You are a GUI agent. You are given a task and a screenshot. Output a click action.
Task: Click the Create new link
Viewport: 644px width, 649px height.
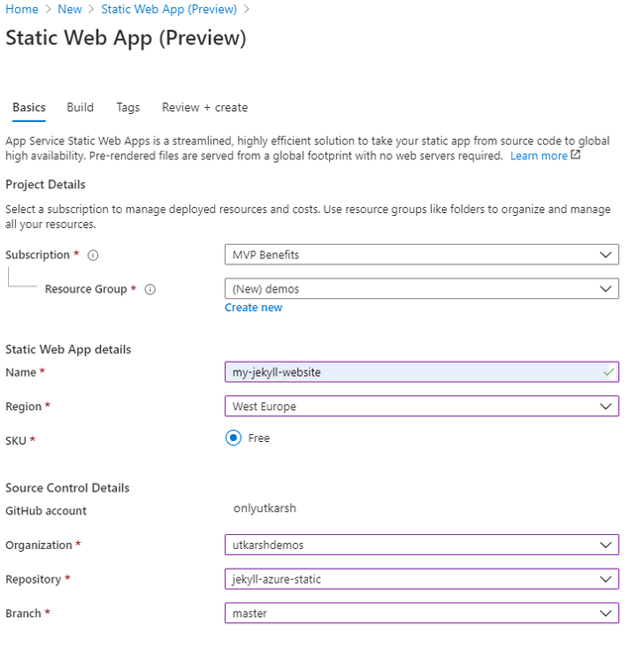click(x=253, y=307)
